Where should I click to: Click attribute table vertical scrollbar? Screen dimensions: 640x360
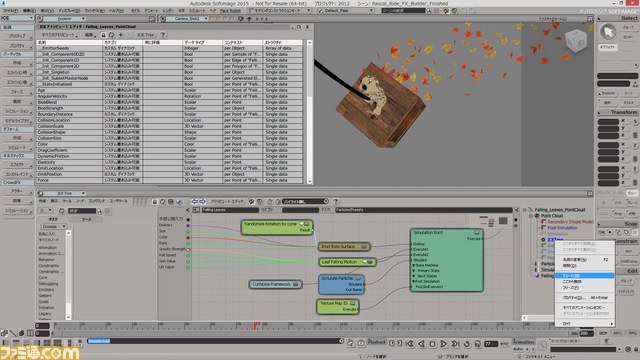pos(309,111)
